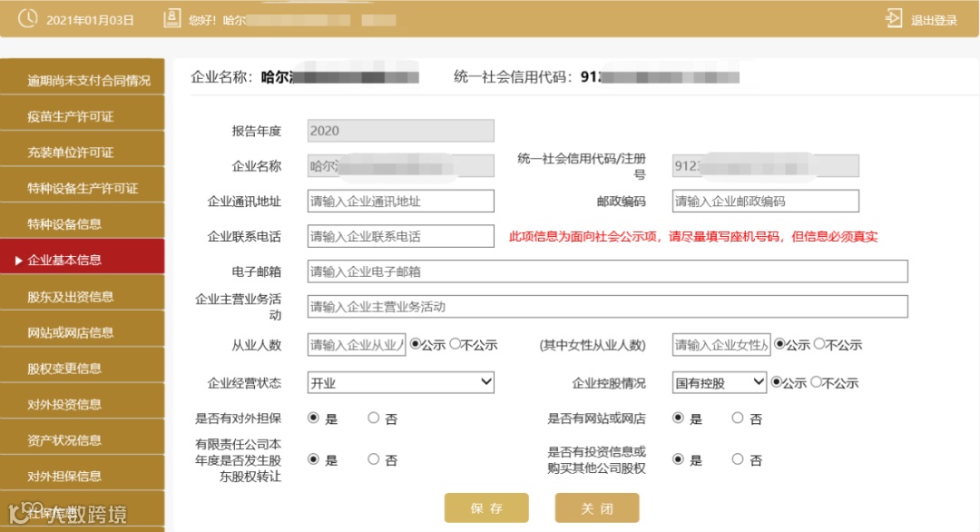
Task: Select 是 for 是否有网站或网店
Action: (678, 418)
